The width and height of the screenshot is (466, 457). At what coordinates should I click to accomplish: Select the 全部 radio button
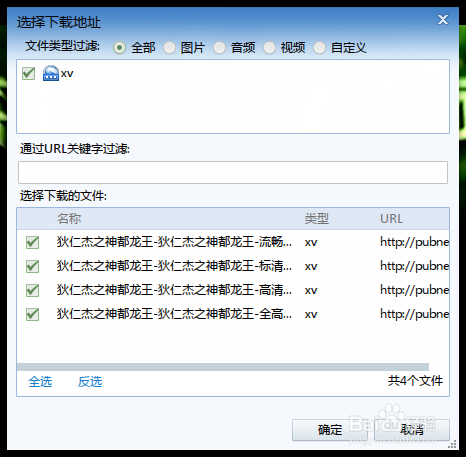point(119,48)
